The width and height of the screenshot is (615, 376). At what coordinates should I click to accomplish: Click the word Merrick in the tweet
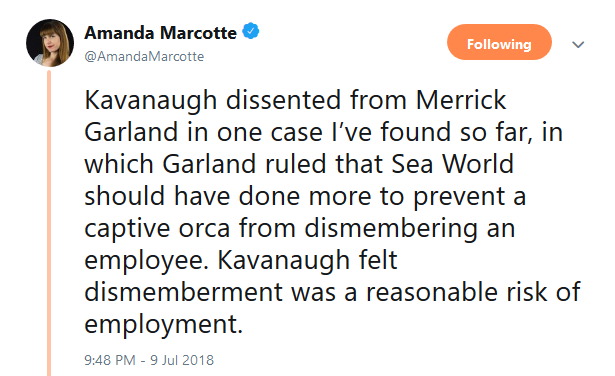point(461,100)
